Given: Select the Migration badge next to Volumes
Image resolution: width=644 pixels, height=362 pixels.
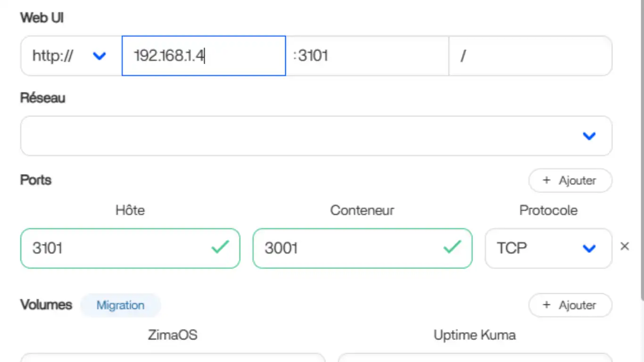Looking at the screenshot, I should 120,305.
